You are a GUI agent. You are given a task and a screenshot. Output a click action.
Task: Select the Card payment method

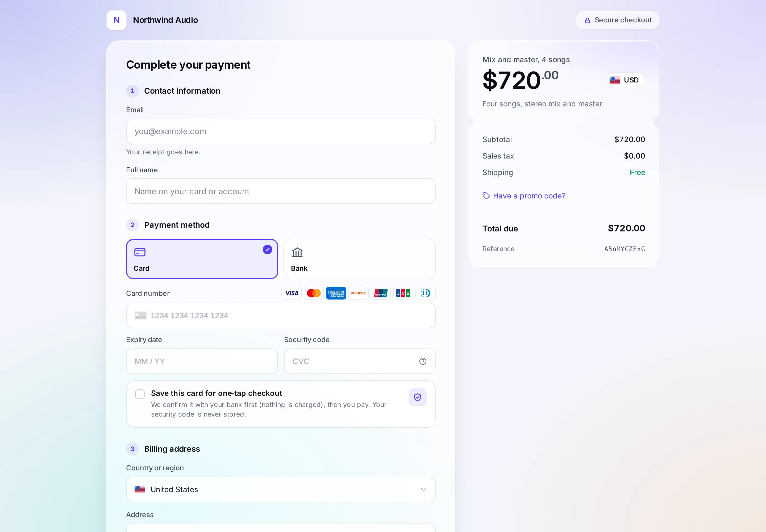(x=202, y=259)
